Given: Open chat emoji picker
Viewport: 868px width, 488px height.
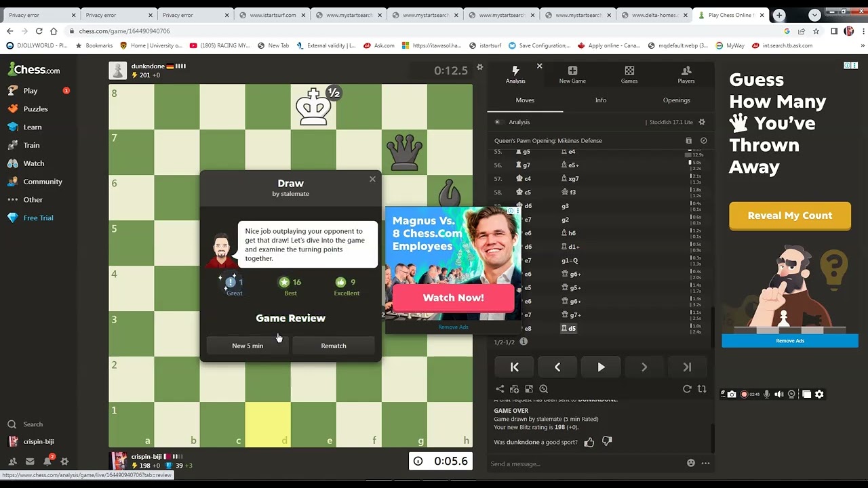Looking at the screenshot, I should pos(690,464).
